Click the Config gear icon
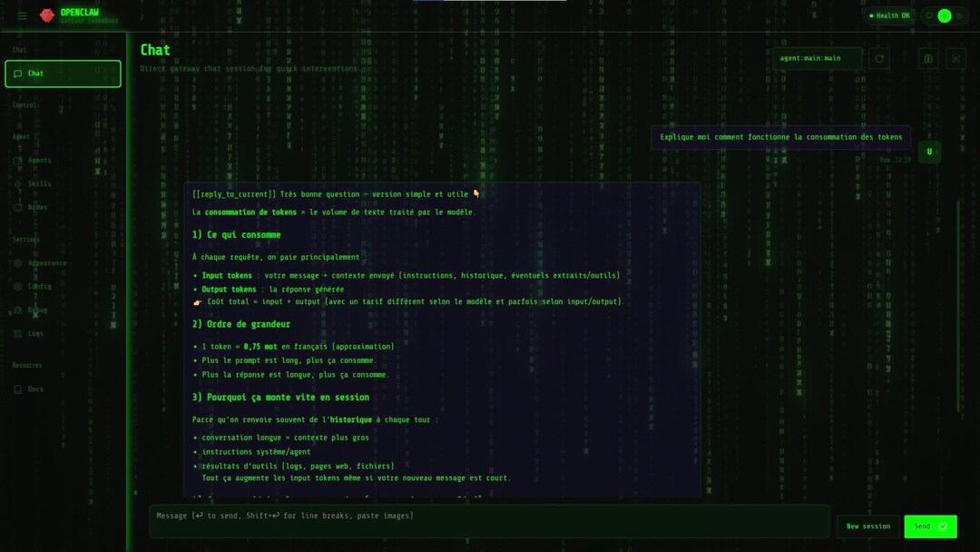The image size is (980, 552). click(x=18, y=286)
